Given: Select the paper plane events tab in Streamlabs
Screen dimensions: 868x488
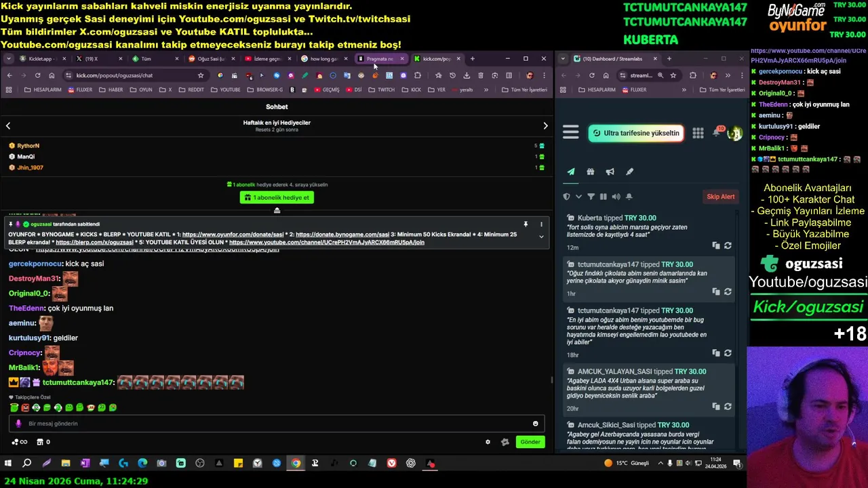Looking at the screenshot, I should pyautogui.click(x=571, y=171).
